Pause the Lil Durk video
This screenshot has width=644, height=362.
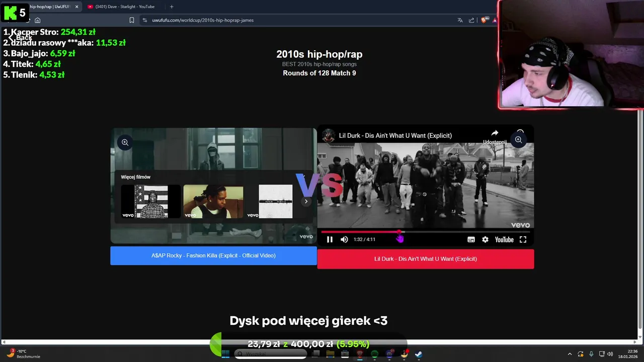pyautogui.click(x=330, y=239)
